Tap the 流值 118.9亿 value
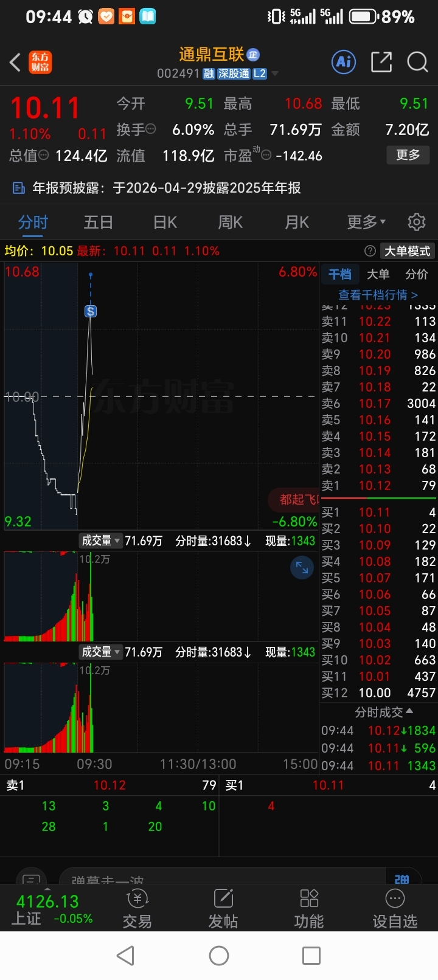Viewport: 438px width, 980px height. click(188, 156)
